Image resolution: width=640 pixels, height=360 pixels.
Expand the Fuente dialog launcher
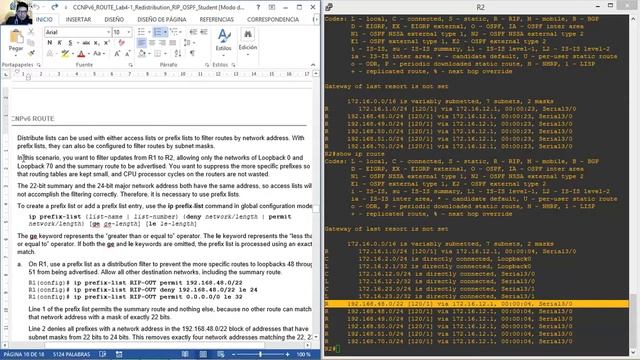(131, 65)
